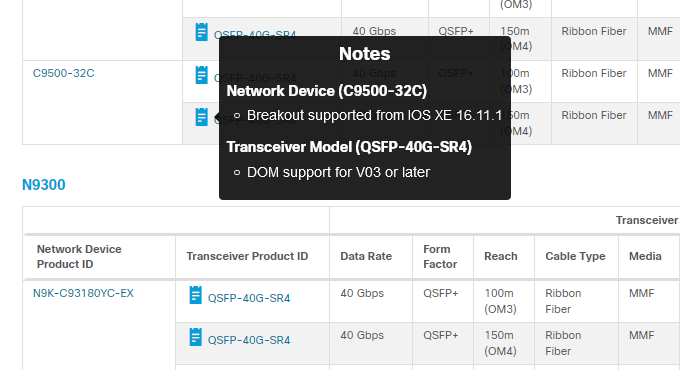Open the C9500-32C network device link
This screenshot has height=370, width=680.
[63, 73]
